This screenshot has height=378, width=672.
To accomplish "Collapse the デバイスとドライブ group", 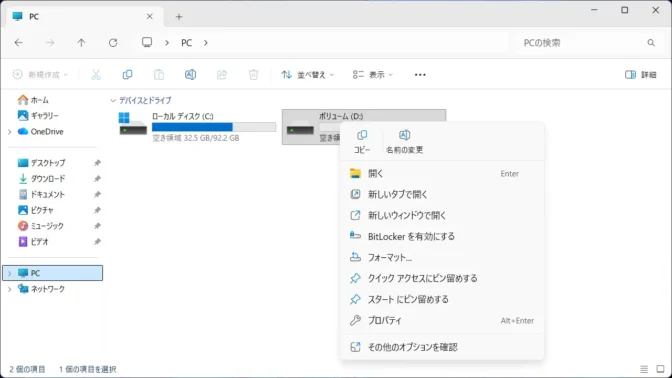I will (x=113, y=100).
